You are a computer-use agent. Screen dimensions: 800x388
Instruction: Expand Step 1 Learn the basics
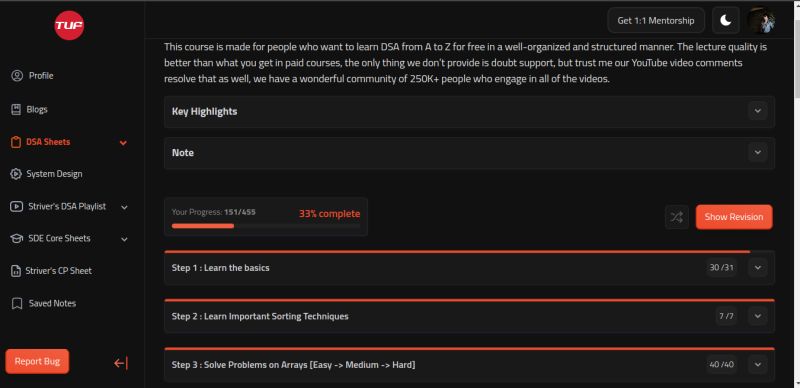point(757,268)
